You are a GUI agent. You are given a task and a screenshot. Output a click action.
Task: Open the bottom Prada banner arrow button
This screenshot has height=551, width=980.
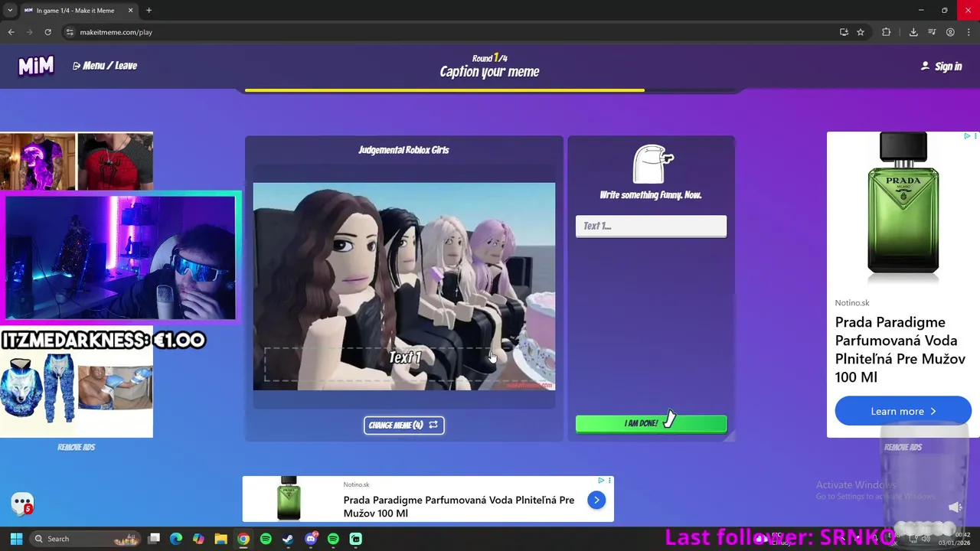pos(596,500)
